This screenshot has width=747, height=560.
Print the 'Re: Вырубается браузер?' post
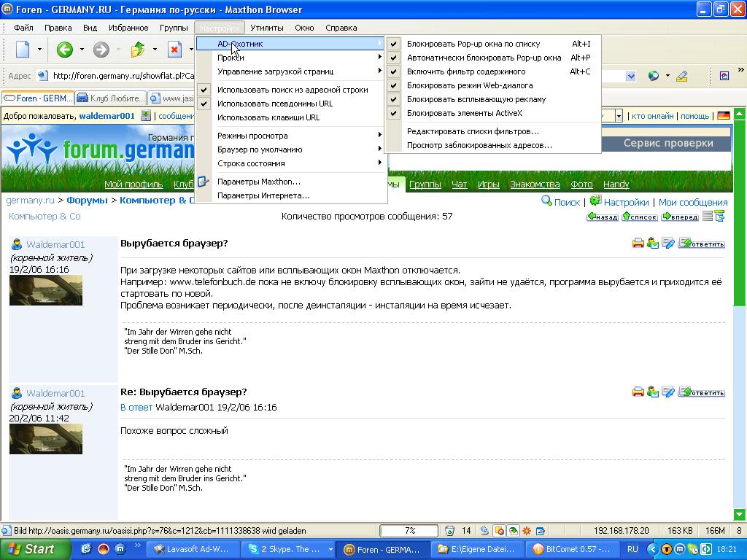(638, 392)
